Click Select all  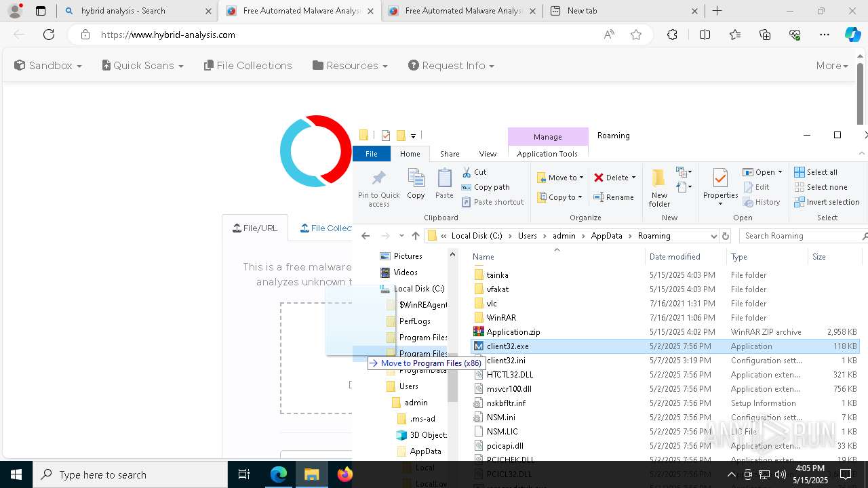point(816,172)
